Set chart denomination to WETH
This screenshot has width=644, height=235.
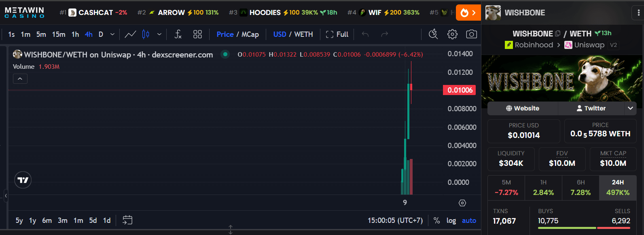point(303,34)
